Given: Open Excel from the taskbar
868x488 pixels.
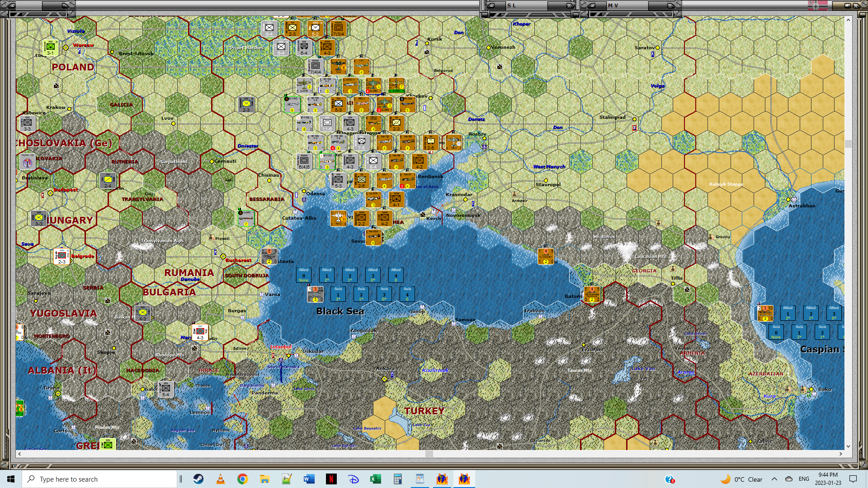Looking at the screenshot, I should coord(376,479).
